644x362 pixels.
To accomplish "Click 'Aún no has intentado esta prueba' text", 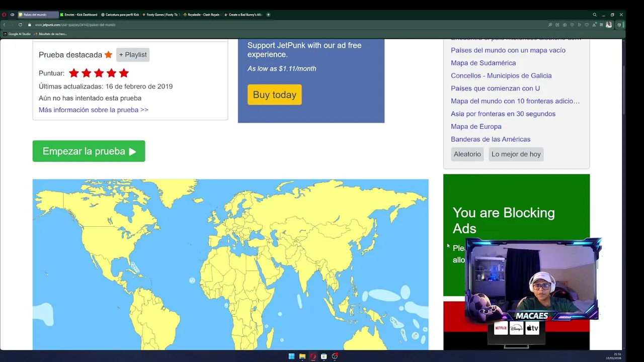I will [x=90, y=98].
